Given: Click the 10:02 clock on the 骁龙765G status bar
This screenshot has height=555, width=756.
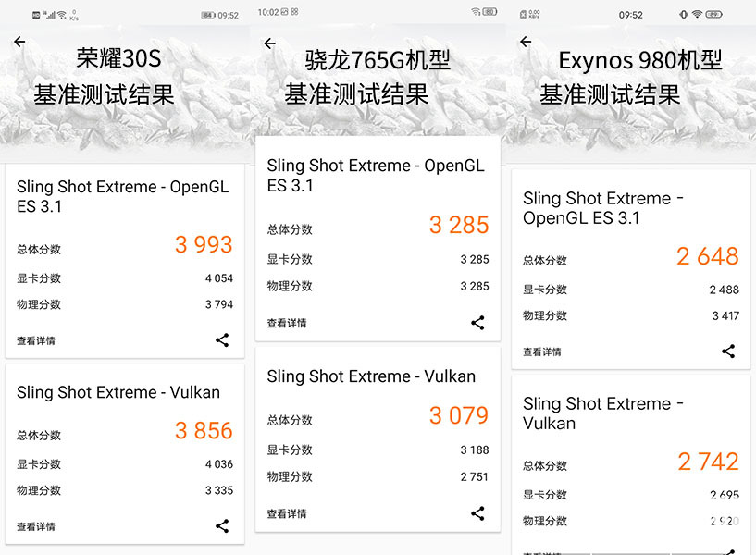Looking at the screenshot, I should click(268, 12).
